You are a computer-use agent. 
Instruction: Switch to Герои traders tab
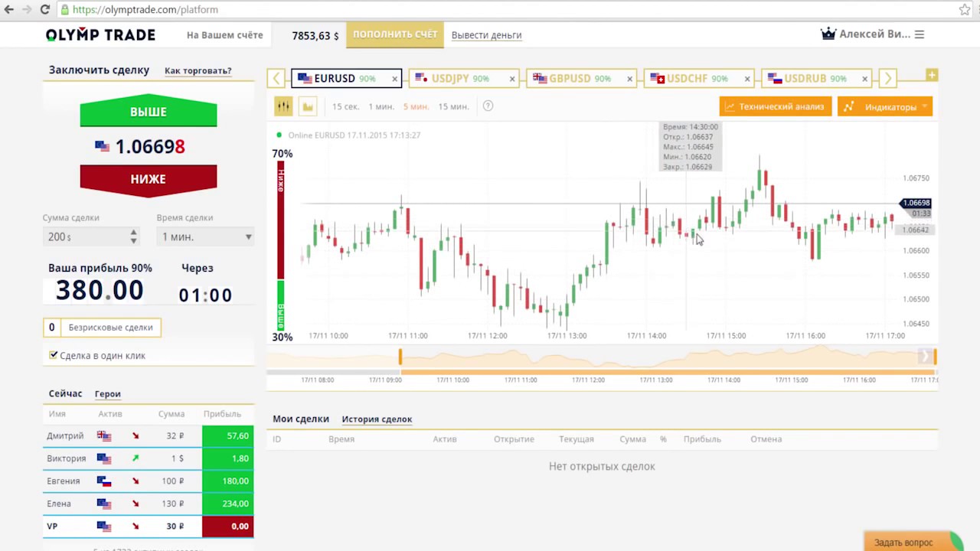point(108,394)
